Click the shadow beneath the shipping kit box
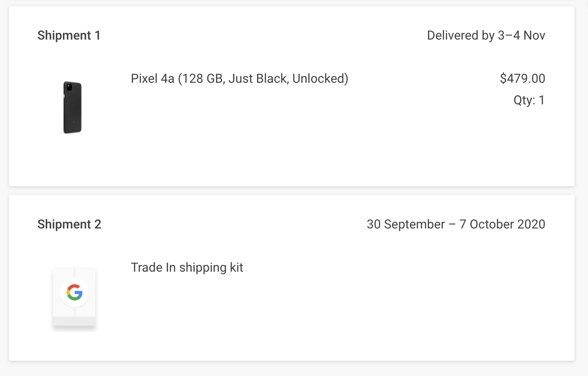588x376 pixels. pos(74,328)
